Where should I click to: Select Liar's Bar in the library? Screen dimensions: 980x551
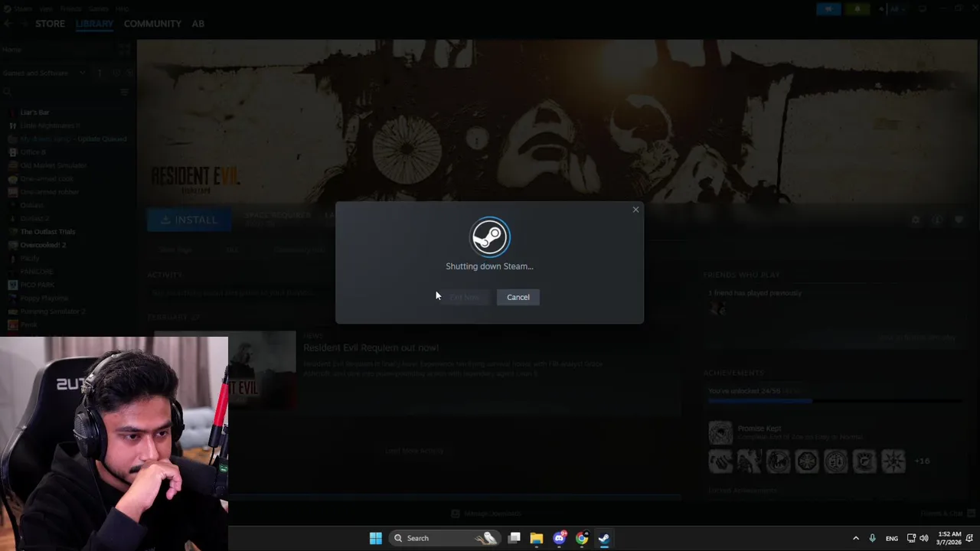pyautogui.click(x=34, y=112)
